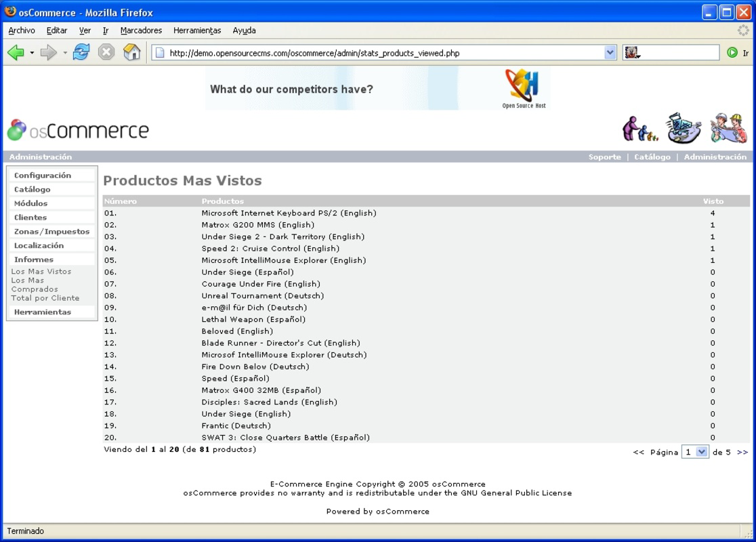The height and width of the screenshot is (542, 756).
Task: Click the Open Source Host banner logo
Action: click(x=524, y=89)
